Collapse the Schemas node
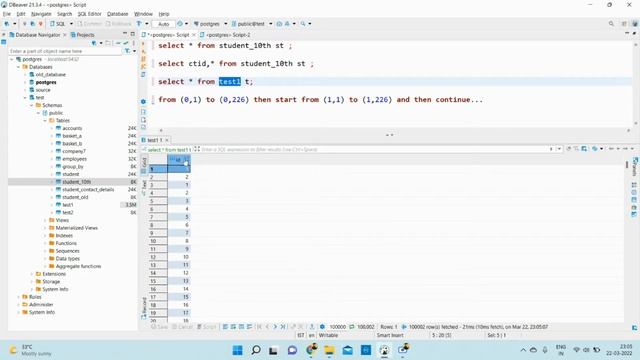The width and height of the screenshot is (640, 360). pyautogui.click(x=32, y=105)
